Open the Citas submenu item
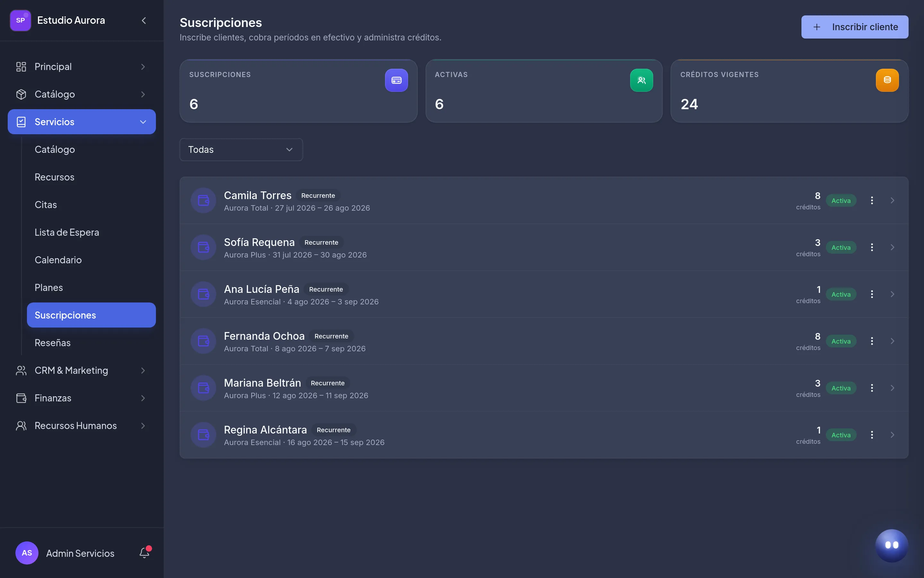The height and width of the screenshot is (578, 924). 91,205
